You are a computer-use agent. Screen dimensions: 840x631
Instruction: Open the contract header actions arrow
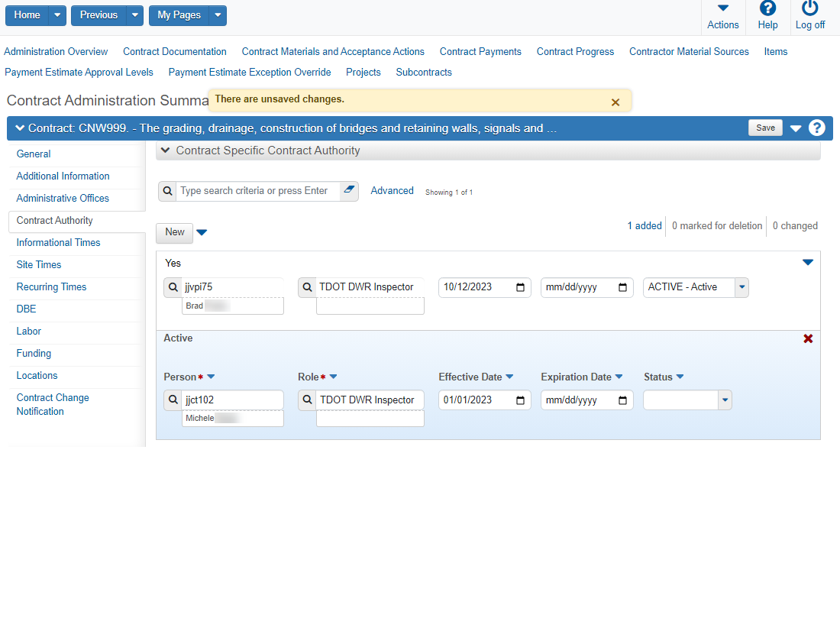[x=796, y=128]
